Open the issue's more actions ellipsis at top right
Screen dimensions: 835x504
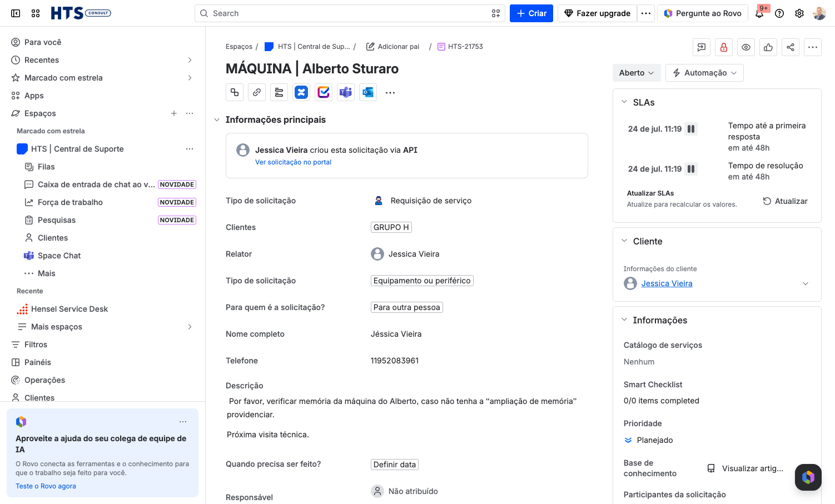(813, 48)
